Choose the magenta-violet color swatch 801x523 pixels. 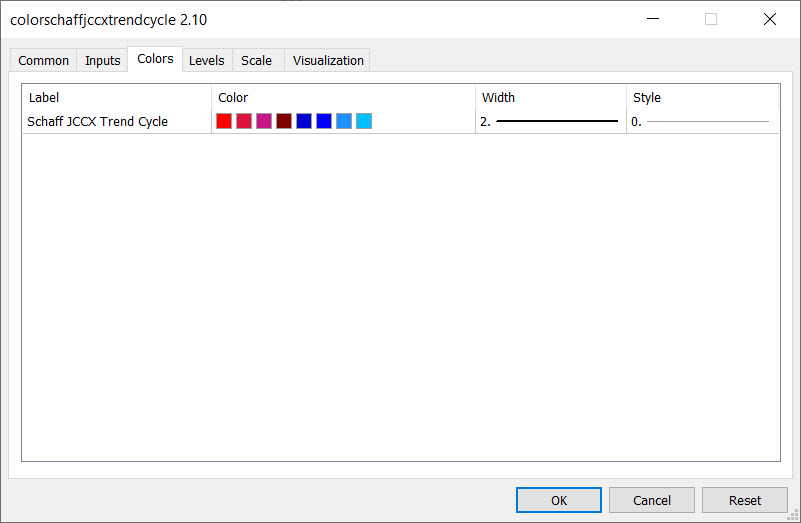pyautogui.click(x=264, y=121)
